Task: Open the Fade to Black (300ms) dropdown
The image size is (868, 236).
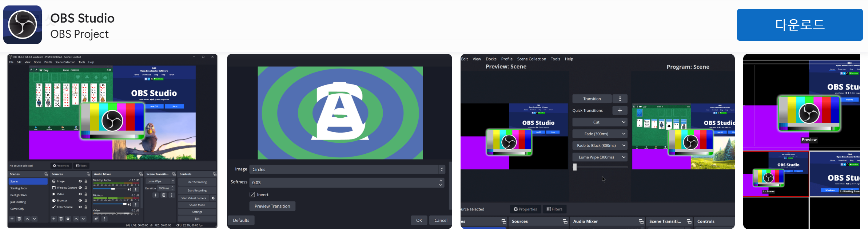Action: (600, 145)
